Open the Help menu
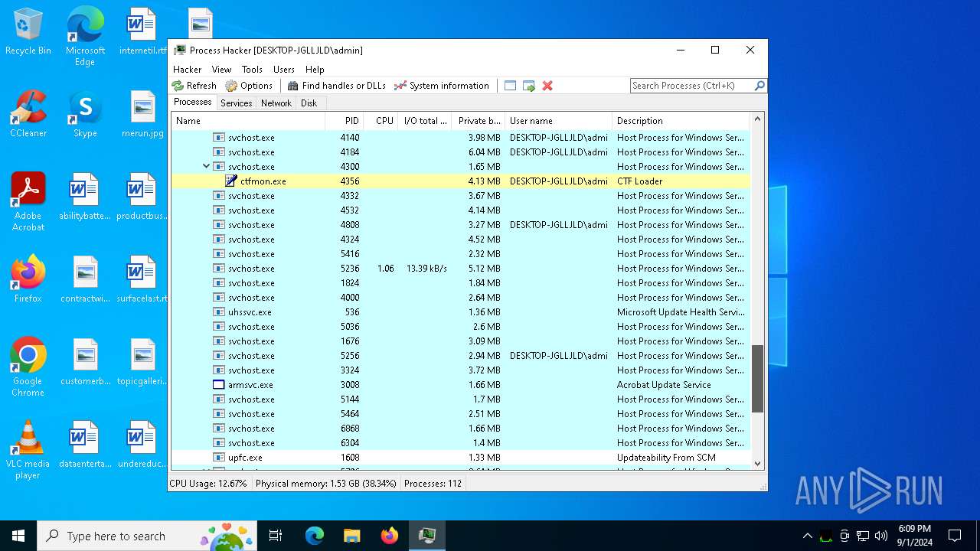Screen dimensions: 980x551 coord(315,69)
